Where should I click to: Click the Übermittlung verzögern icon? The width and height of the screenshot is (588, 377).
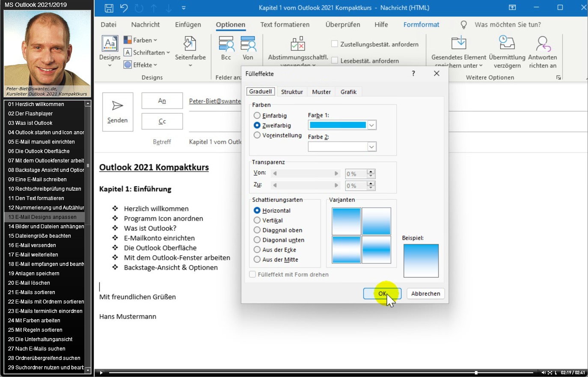[507, 44]
